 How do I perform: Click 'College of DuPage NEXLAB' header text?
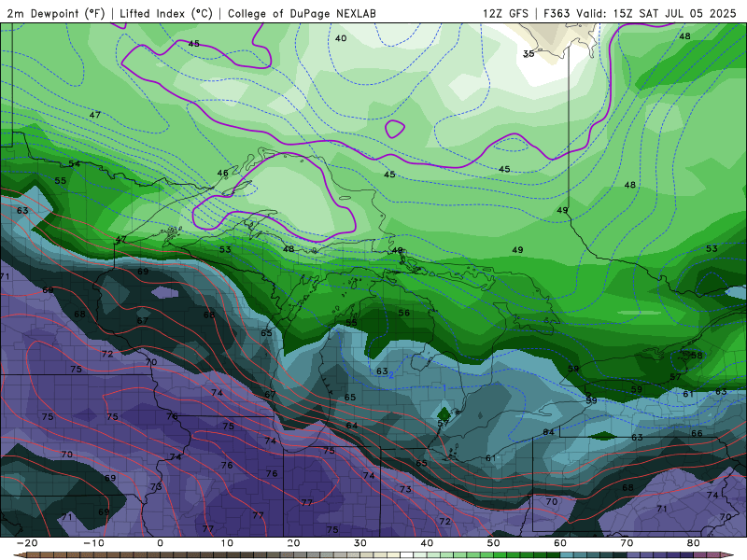(302, 14)
